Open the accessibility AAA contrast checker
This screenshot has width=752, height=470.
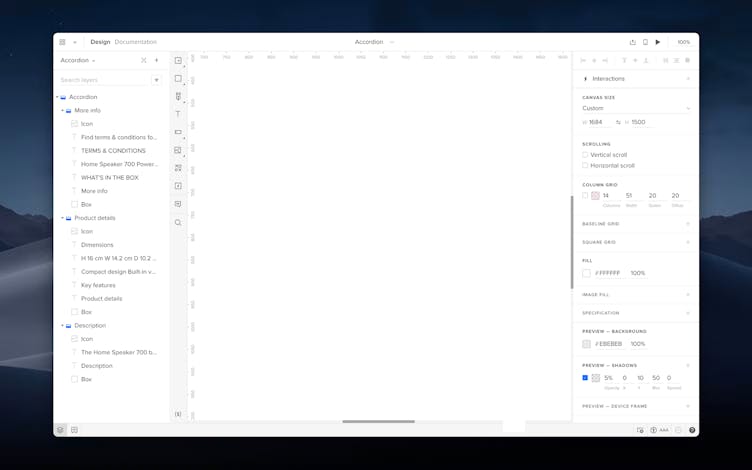coord(659,430)
